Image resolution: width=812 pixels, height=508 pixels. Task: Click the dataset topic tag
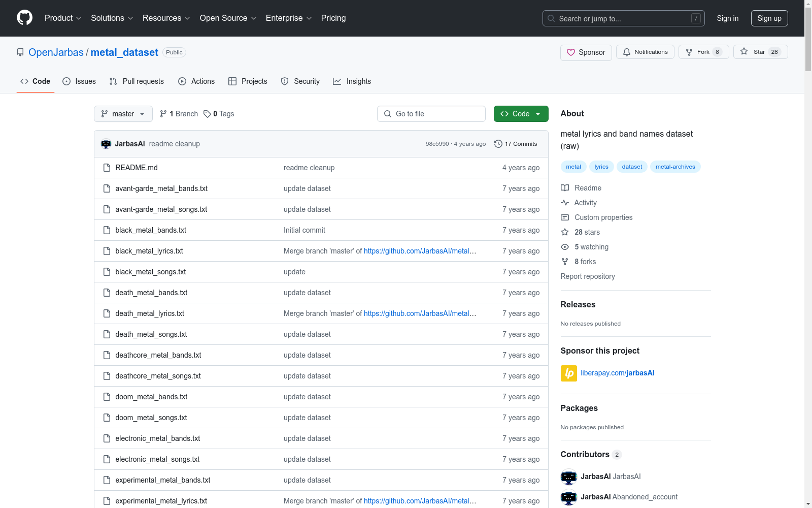point(632,167)
